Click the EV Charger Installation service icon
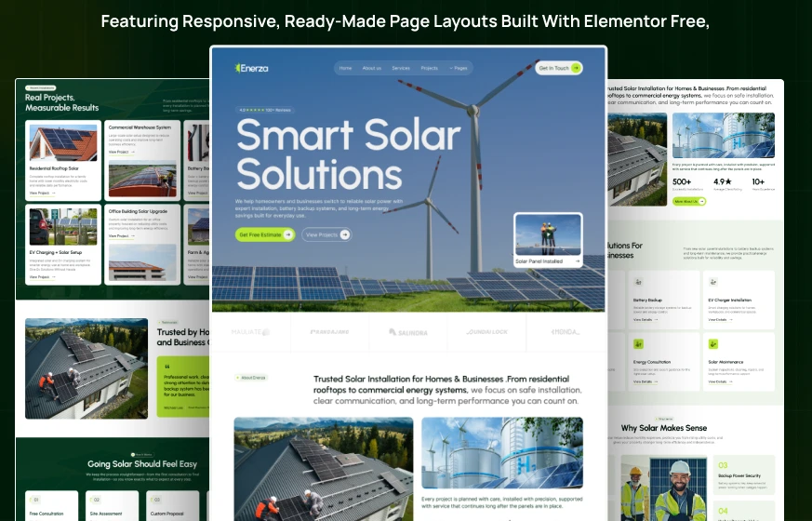The width and height of the screenshot is (812, 521). click(713, 282)
